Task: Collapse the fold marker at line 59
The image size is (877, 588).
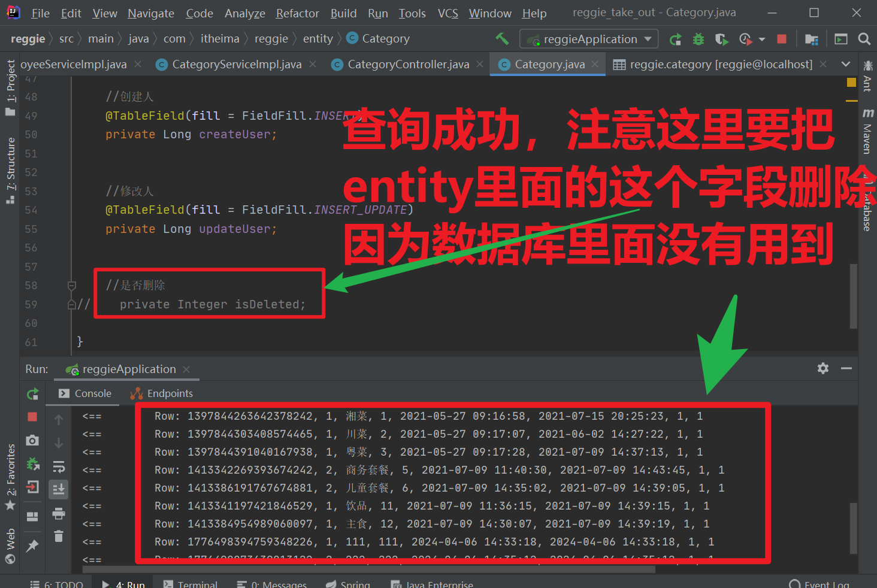Action: tap(72, 305)
